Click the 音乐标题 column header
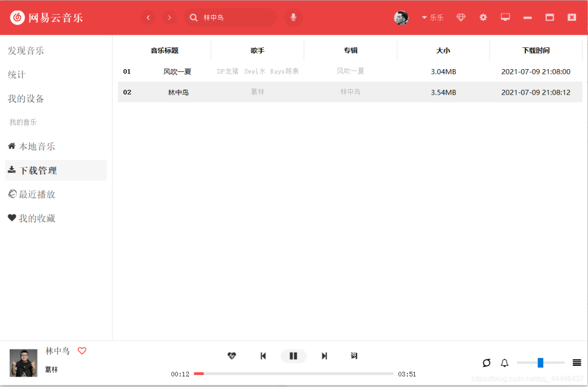This screenshot has height=387, width=588. pyautogui.click(x=164, y=51)
